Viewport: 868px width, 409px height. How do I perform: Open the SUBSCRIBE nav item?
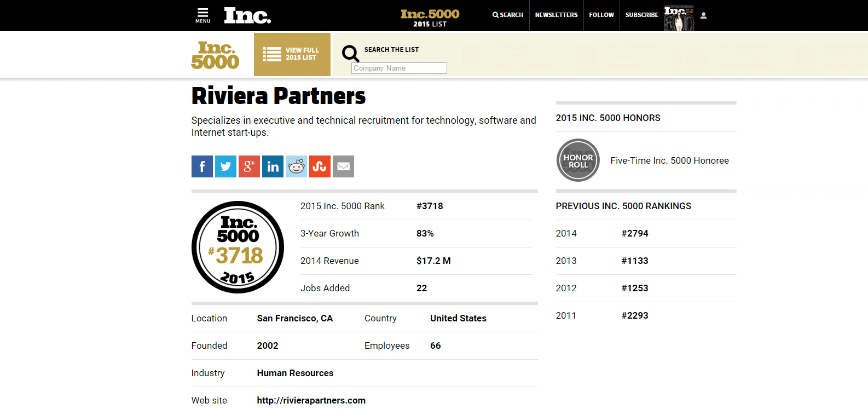click(641, 15)
